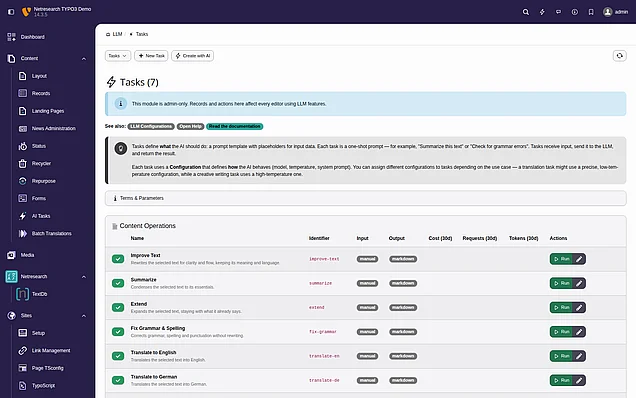This screenshot has width=636, height=398.
Task: Edit the Translate to English task
Action: [579, 356]
